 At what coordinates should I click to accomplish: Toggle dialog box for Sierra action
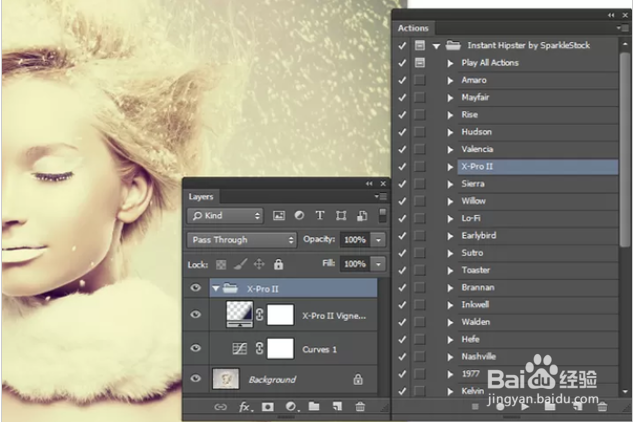pyautogui.click(x=420, y=184)
